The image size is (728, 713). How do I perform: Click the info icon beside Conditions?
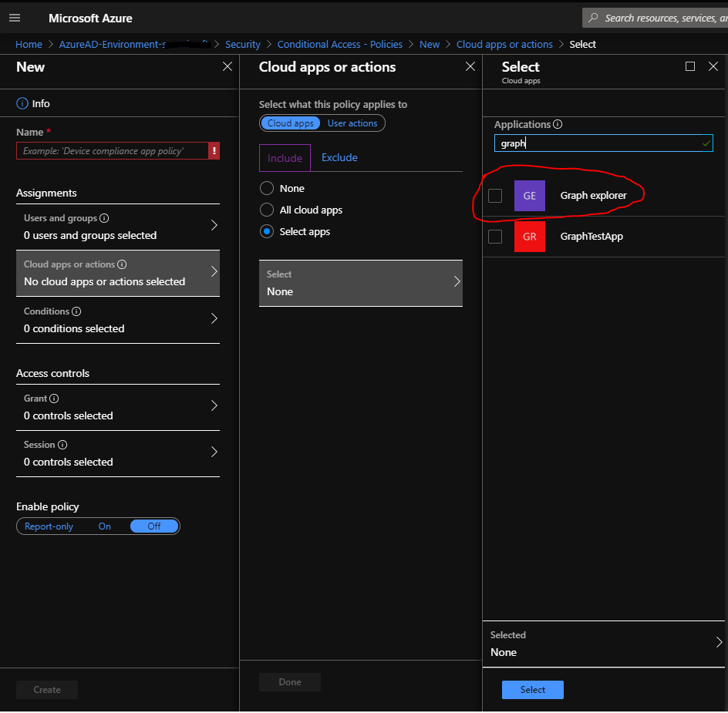tap(76, 311)
